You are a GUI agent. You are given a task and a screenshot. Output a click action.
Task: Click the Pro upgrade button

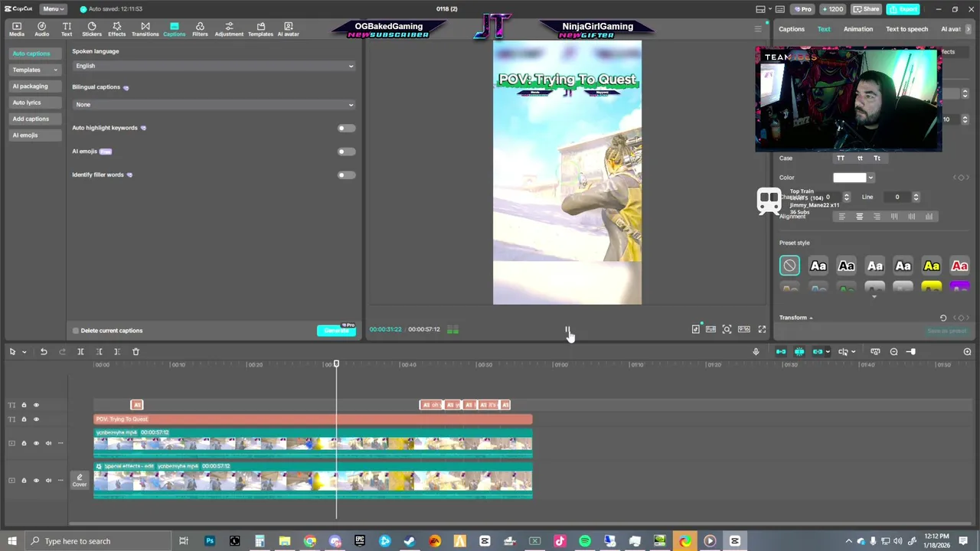coord(802,9)
